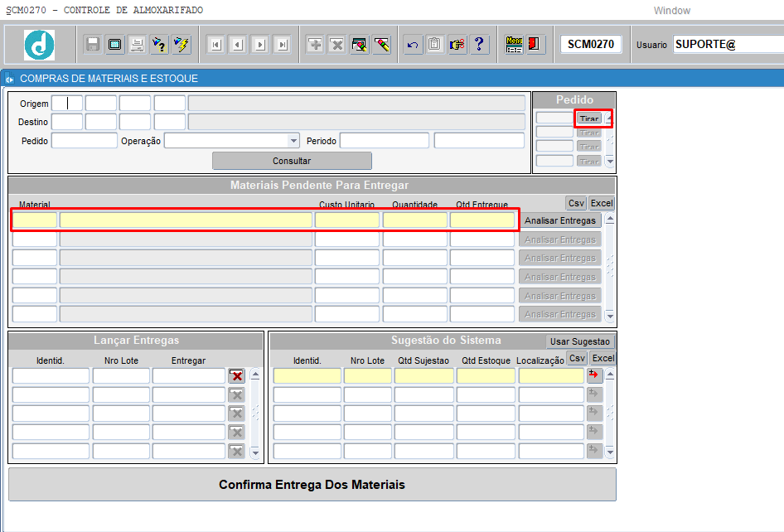Open the Window menu
784x532 pixels.
(671, 11)
